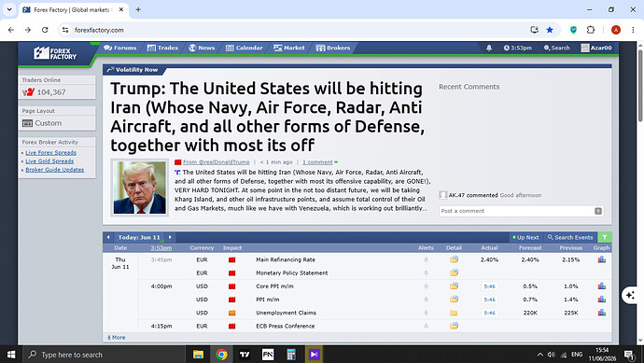This screenshot has width=644, height=363.
Task: Open Search Events in calendar
Action: point(570,237)
